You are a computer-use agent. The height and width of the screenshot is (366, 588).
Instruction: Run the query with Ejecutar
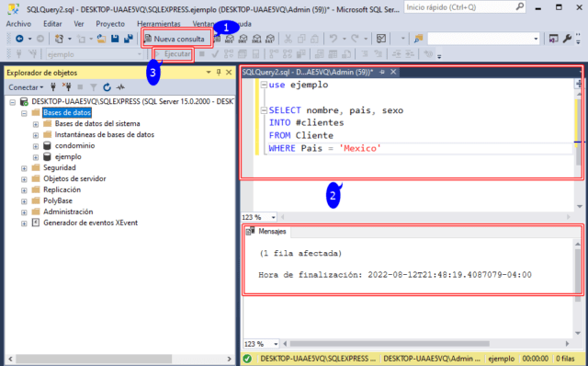click(x=174, y=54)
